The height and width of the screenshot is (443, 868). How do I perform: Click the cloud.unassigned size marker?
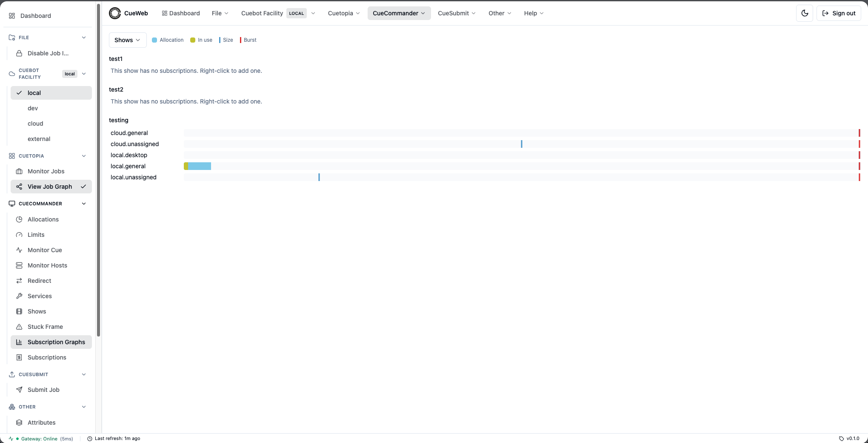(x=522, y=144)
